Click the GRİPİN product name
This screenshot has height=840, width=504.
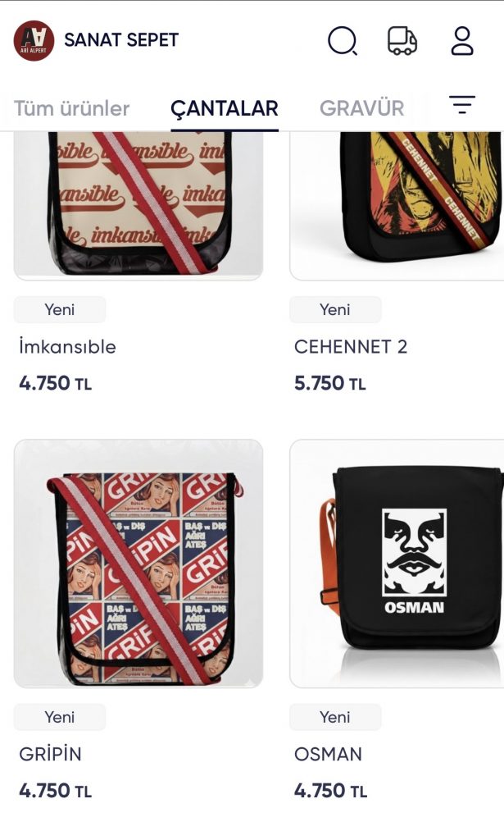(x=50, y=754)
